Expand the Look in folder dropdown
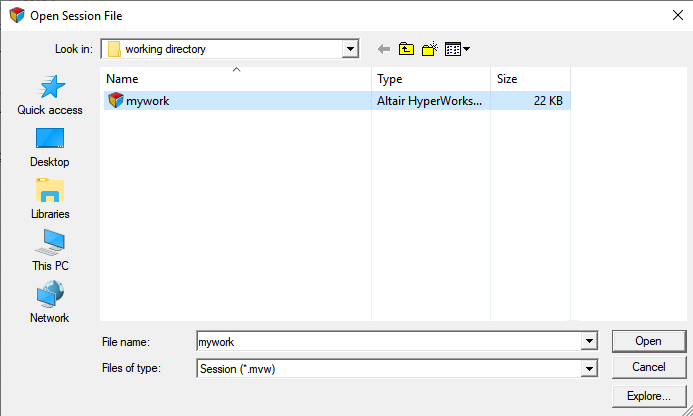Screen dimensions: 693x416 (350, 49)
